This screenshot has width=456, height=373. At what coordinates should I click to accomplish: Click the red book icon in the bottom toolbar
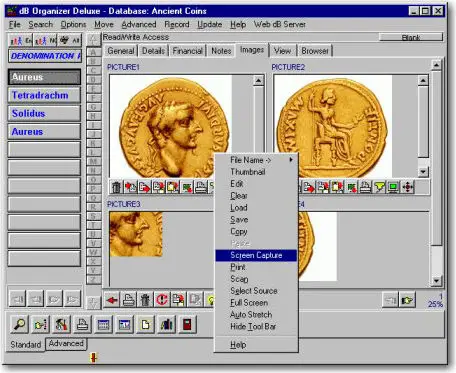(x=187, y=324)
